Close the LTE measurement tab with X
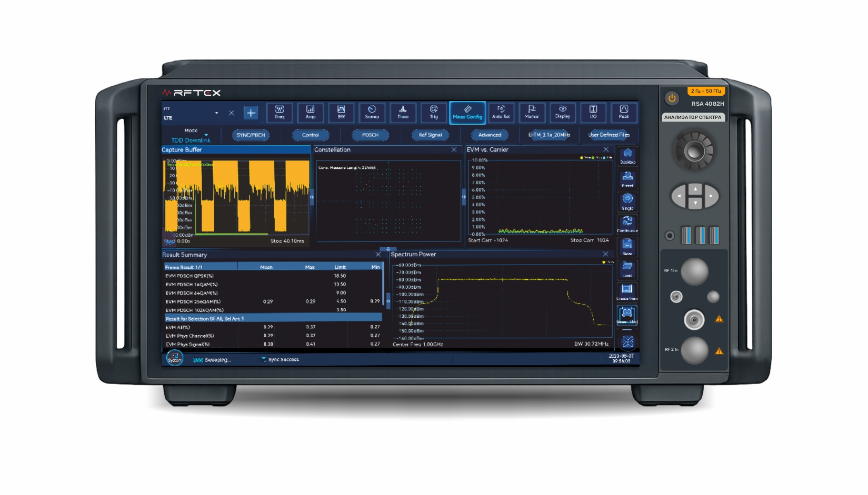The image size is (868, 495). [x=231, y=113]
